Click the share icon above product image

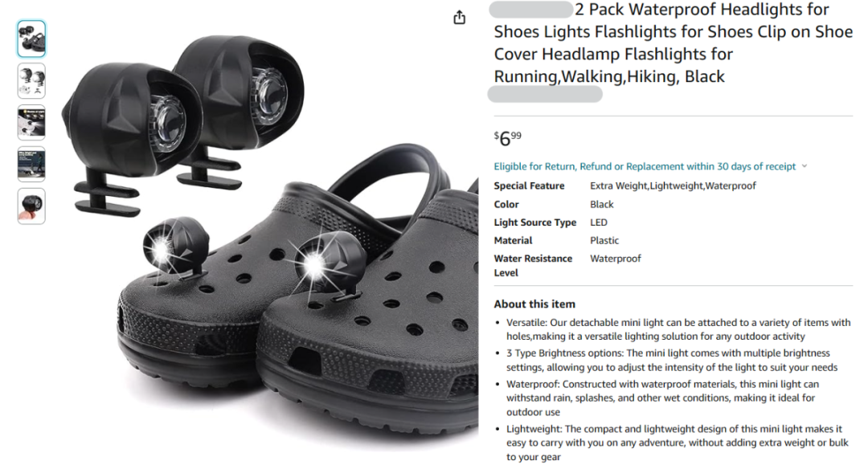pyautogui.click(x=460, y=18)
